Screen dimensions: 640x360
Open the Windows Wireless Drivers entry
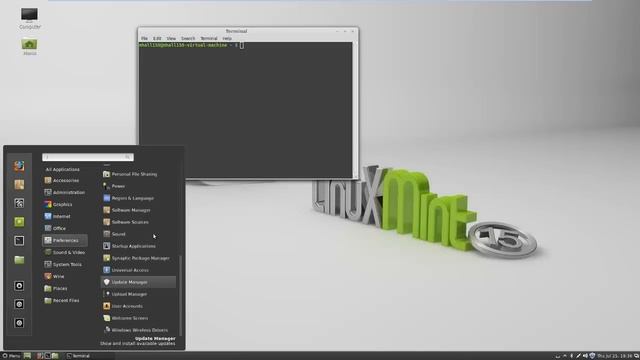point(135,330)
